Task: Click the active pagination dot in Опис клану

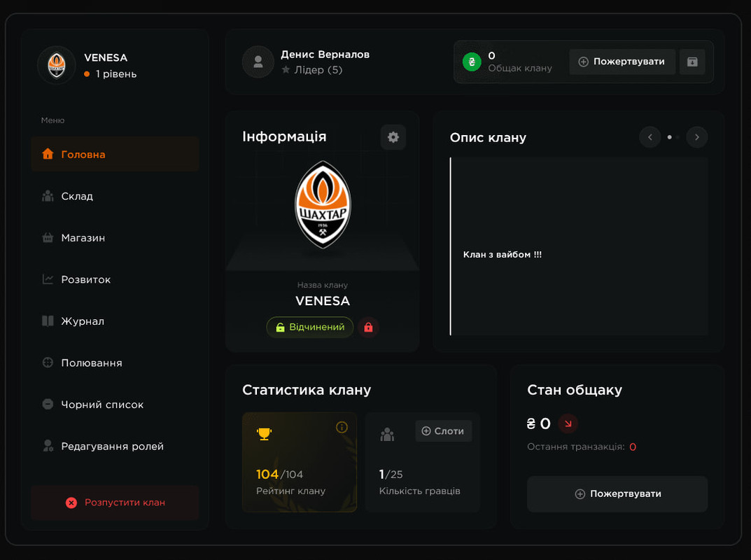Action: (x=670, y=137)
